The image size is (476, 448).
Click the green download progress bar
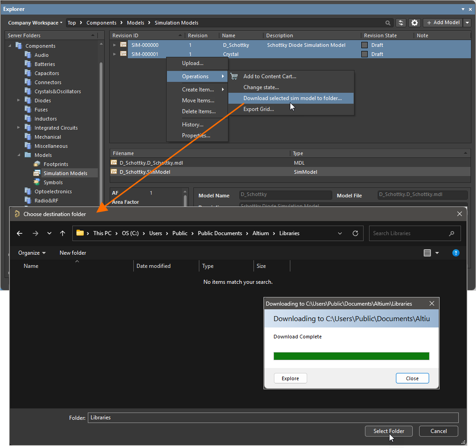point(351,356)
